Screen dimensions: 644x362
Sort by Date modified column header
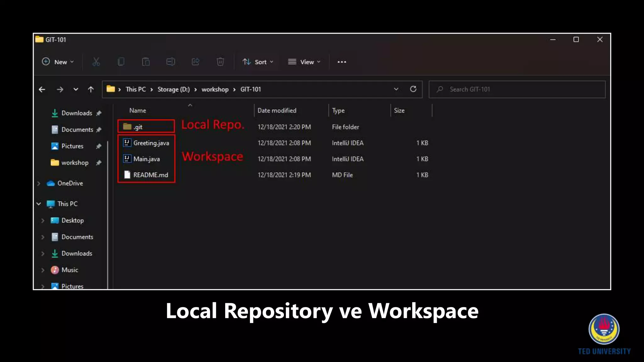pos(277,111)
